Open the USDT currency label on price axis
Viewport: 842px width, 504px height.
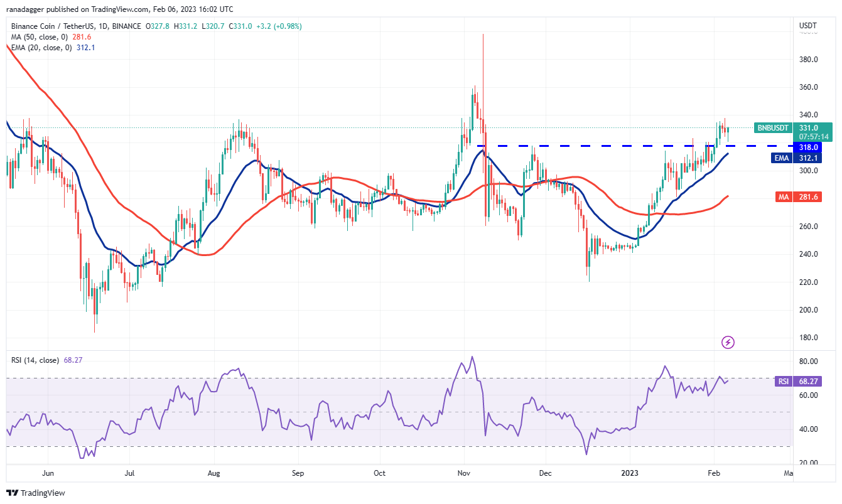coord(807,26)
